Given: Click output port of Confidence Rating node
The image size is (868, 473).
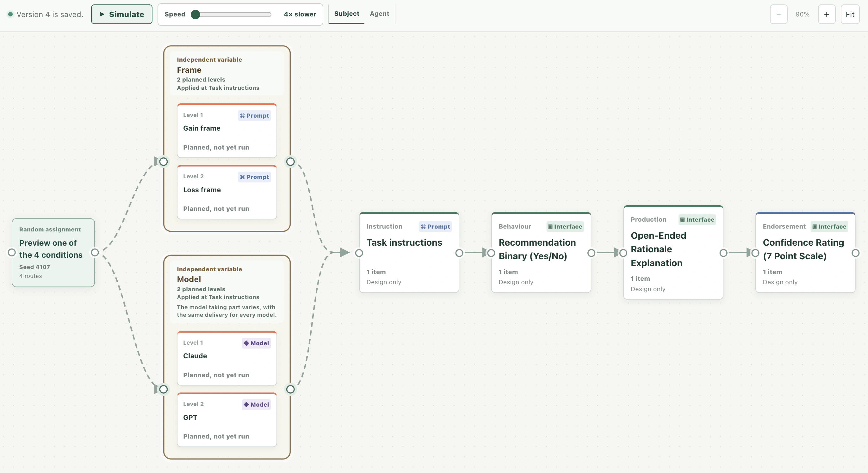Looking at the screenshot, I should click(x=856, y=253).
